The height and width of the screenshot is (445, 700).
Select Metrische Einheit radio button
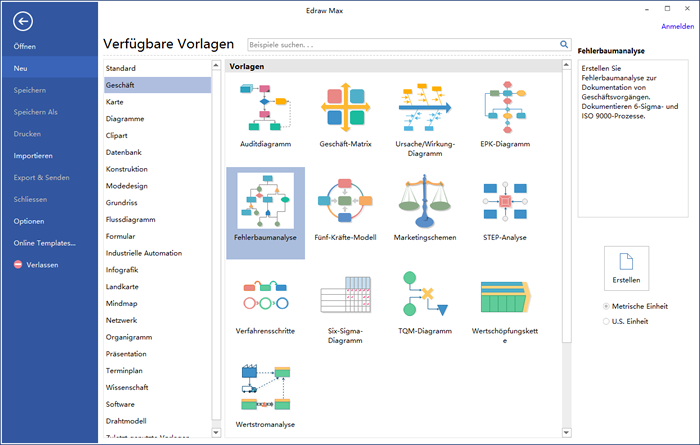tap(606, 306)
